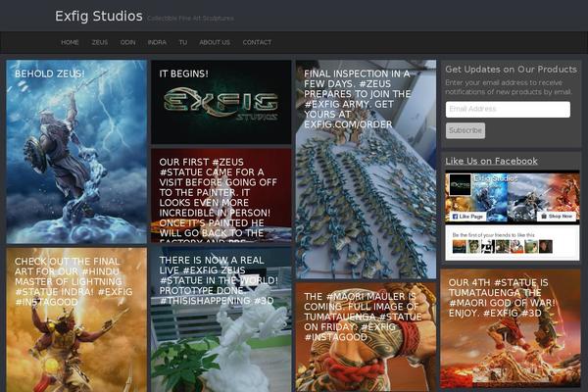Click the Email Address input field
The height and width of the screenshot is (392, 588).
click(508, 109)
